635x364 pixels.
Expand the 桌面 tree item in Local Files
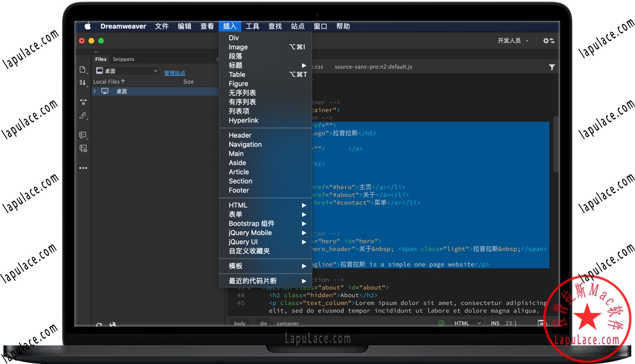point(95,92)
